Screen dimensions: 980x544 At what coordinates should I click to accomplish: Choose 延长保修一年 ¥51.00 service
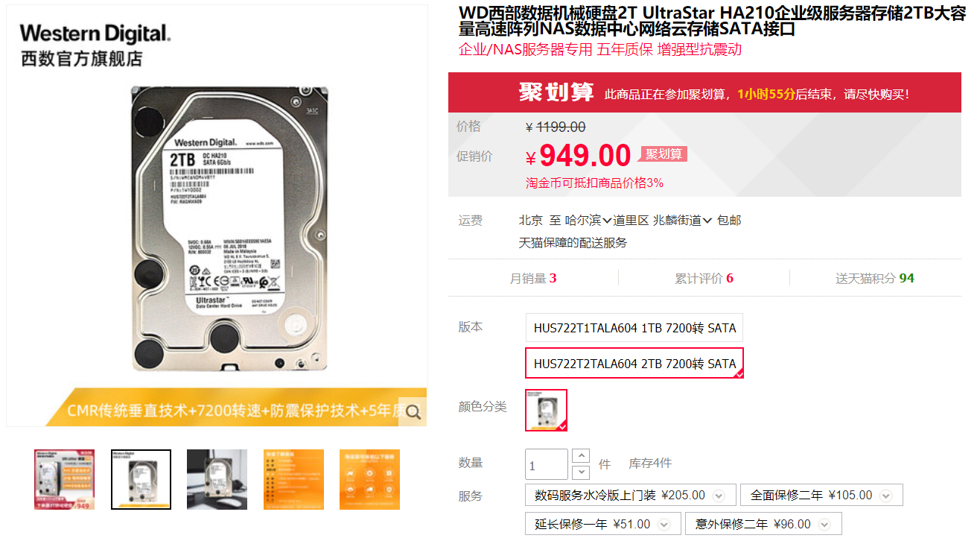[603, 524]
